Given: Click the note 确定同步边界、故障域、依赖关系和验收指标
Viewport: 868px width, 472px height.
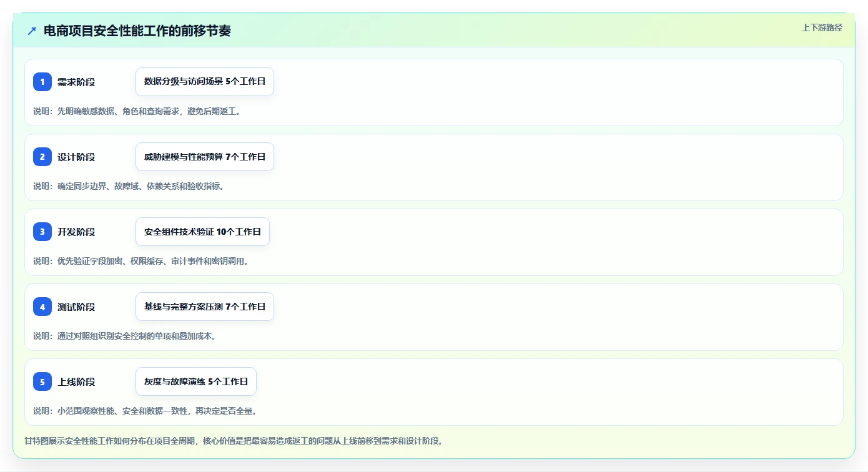Looking at the screenshot, I should click(x=129, y=186).
